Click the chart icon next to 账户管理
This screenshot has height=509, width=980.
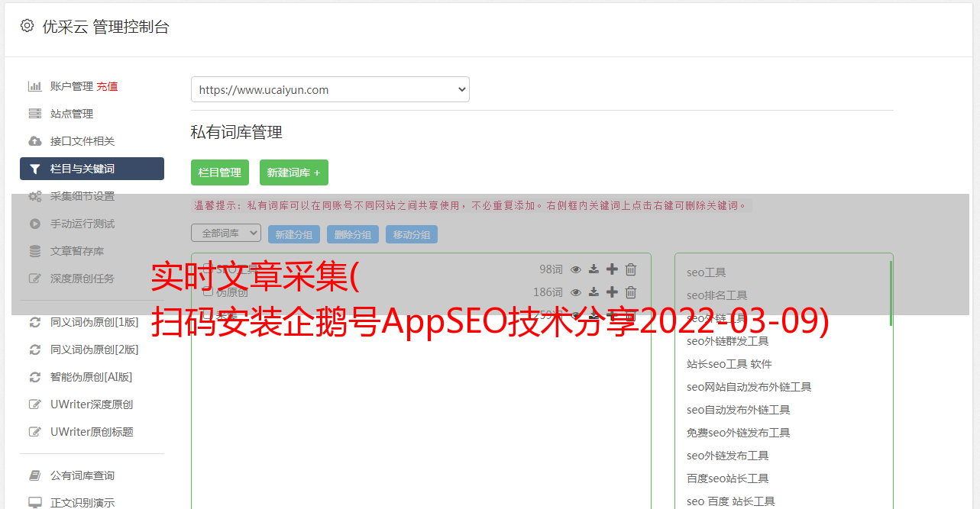(x=34, y=86)
